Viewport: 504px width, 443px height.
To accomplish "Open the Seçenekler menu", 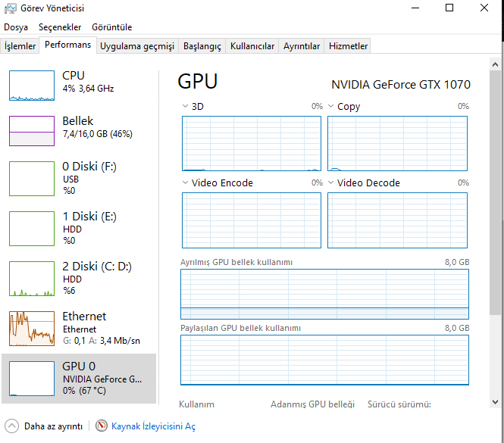I will [60, 27].
